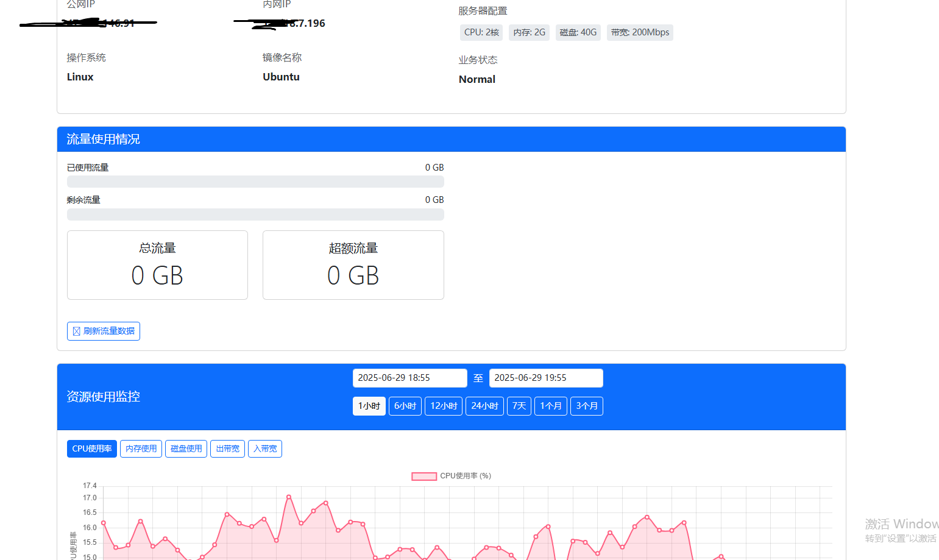Click the 剩余流量 progress bar
This screenshot has height=560, width=939.
point(255,214)
